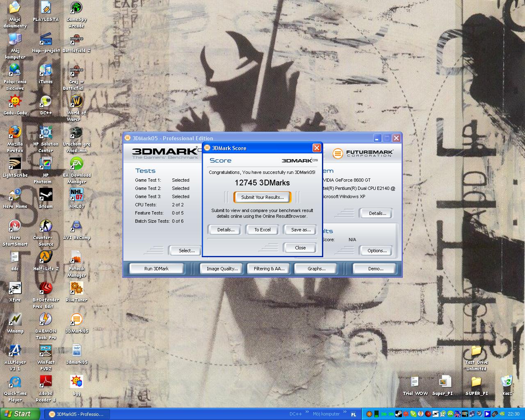Launch DAEMON Tools Pro desktop icon

pyautogui.click(x=46, y=326)
